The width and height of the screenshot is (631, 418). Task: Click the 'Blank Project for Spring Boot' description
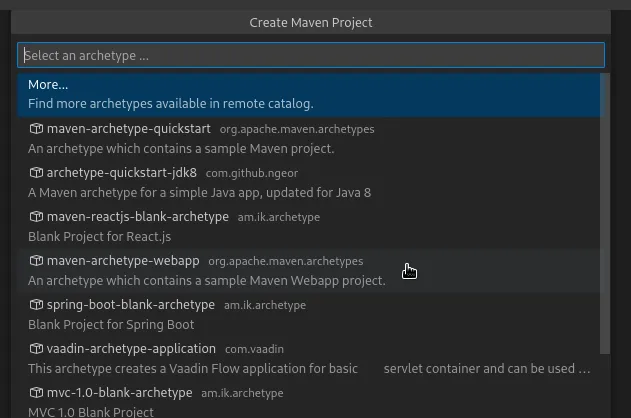click(x=111, y=325)
